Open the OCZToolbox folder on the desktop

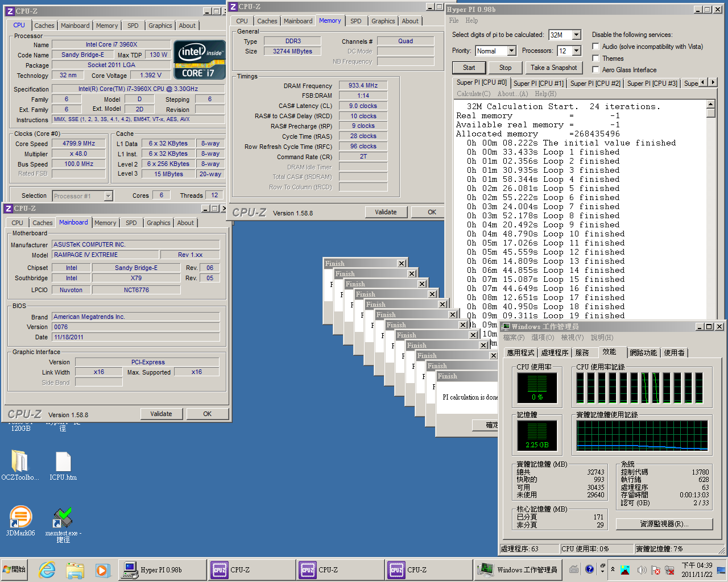(19, 465)
